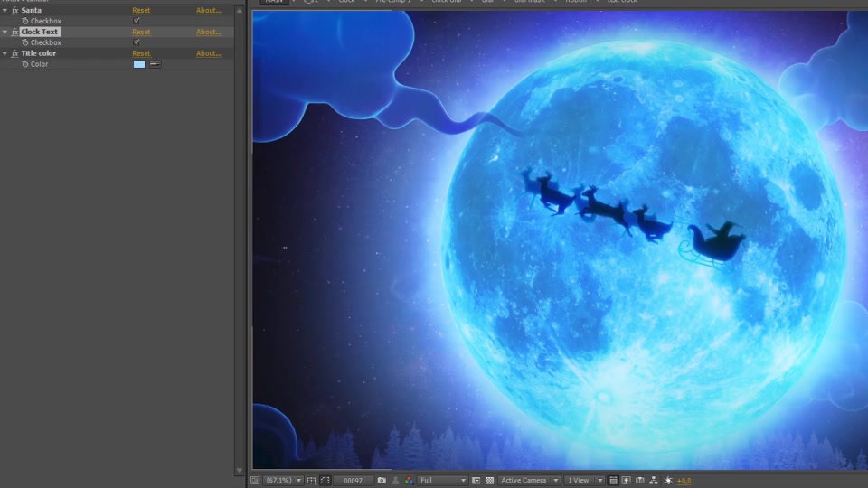Screen dimensions: 868x488
Task: Open the grid and guide options icon
Action: (311, 480)
